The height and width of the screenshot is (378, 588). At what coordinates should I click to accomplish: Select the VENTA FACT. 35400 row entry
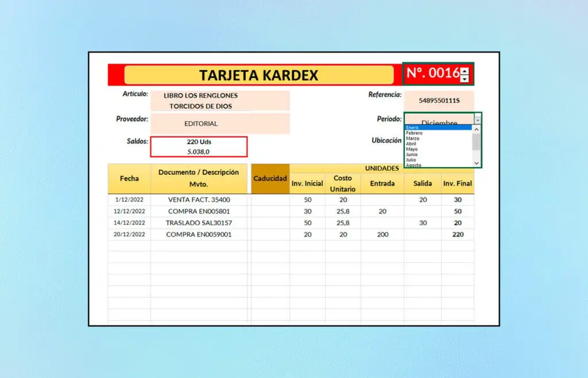[x=199, y=199]
